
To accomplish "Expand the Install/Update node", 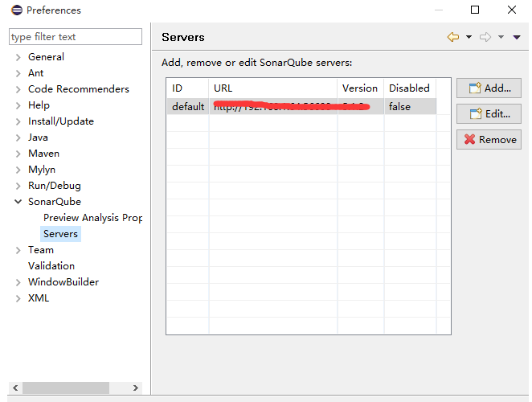I will [x=18, y=121].
